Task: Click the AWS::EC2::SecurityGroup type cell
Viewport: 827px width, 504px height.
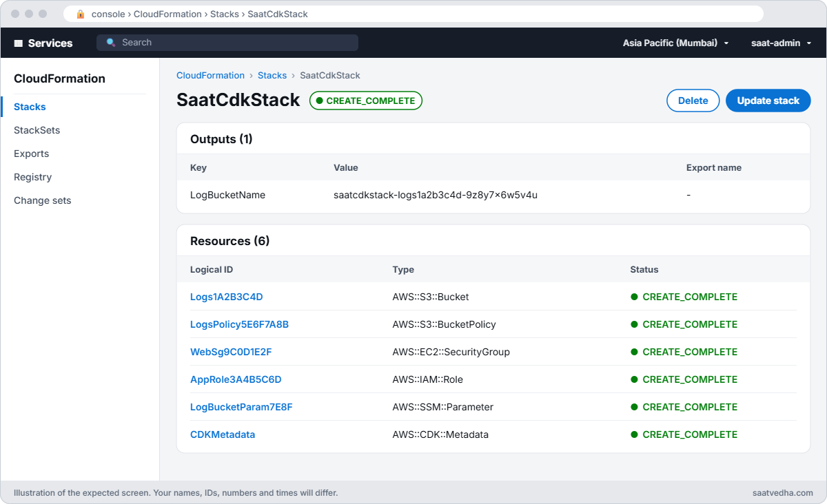Action: (x=451, y=352)
